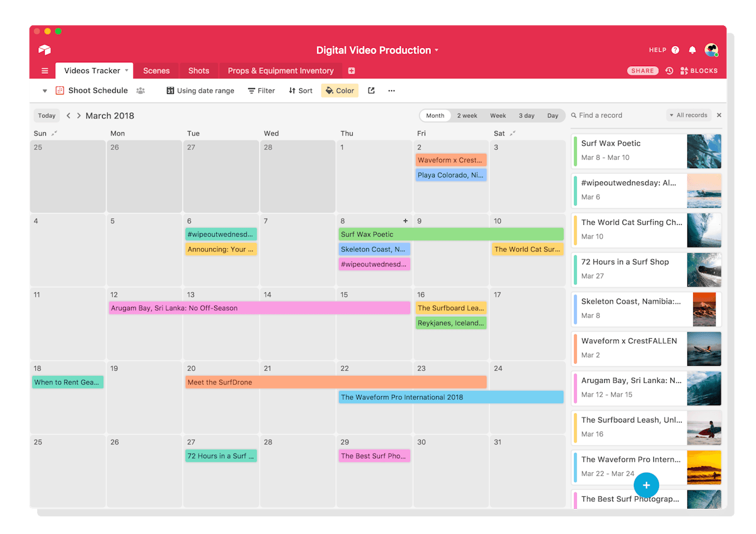Open the Props & Equipment Inventory tab
The height and width of the screenshot is (534, 756).
pos(280,71)
